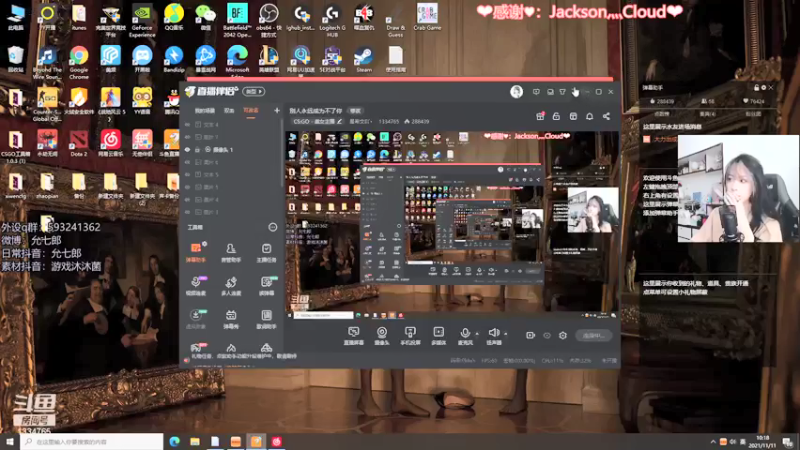800x450 pixels.
Task: Open the download-icon tool left of 弹幕秀
Action: point(195,319)
